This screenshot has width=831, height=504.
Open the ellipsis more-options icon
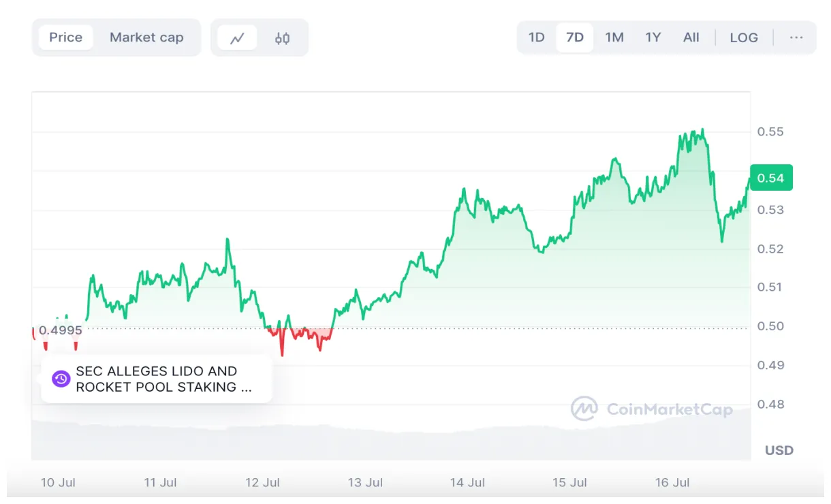point(796,37)
